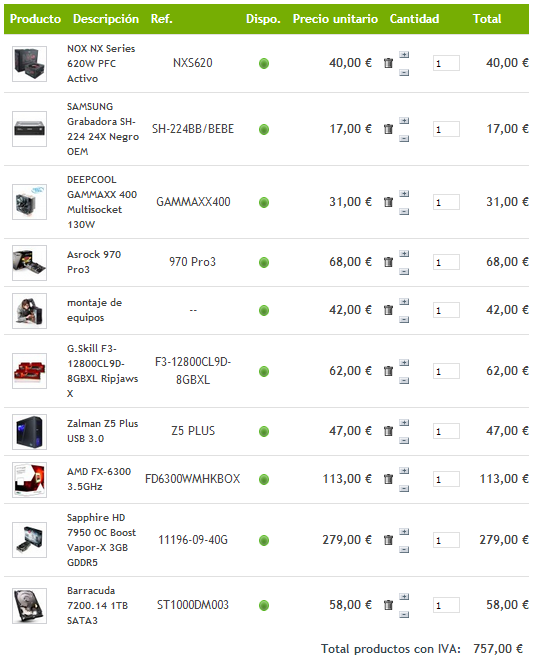Decrease quantity of Barracuda 1TB drive
This screenshot has height=662, width=536.
click(404, 614)
